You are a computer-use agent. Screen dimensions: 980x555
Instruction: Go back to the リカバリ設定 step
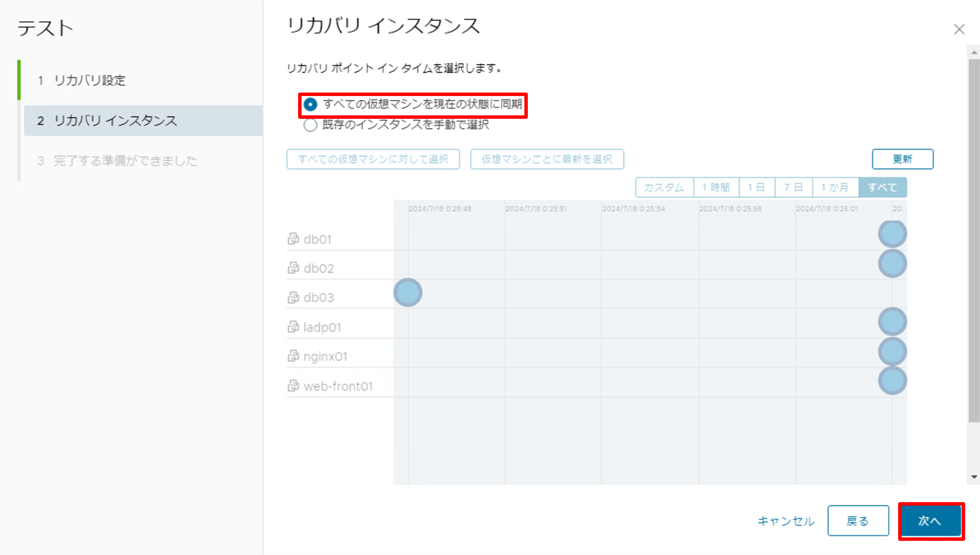tap(91, 81)
